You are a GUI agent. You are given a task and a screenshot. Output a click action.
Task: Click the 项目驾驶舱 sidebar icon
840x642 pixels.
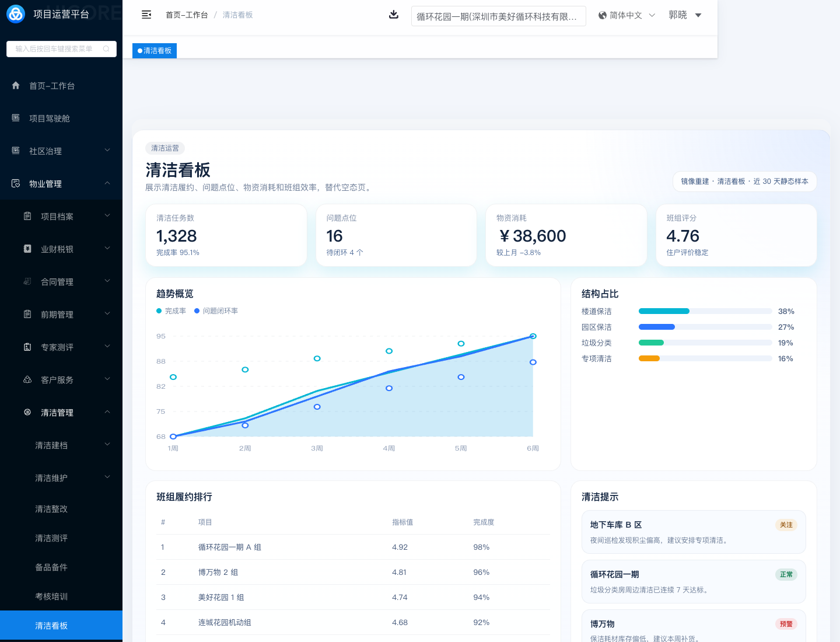coord(16,118)
